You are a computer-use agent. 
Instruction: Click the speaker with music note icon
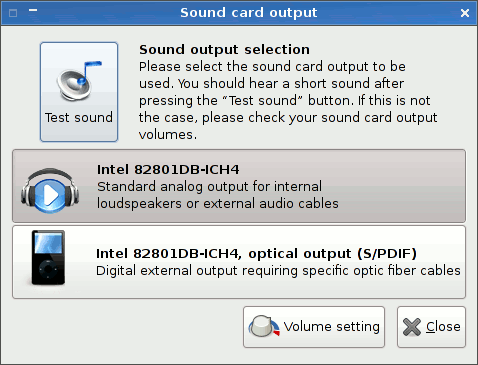(79, 80)
